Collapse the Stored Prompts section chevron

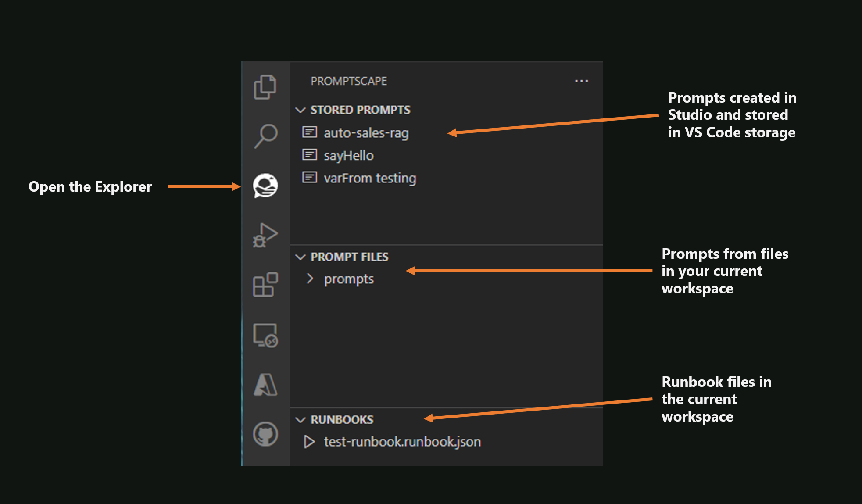coord(300,110)
